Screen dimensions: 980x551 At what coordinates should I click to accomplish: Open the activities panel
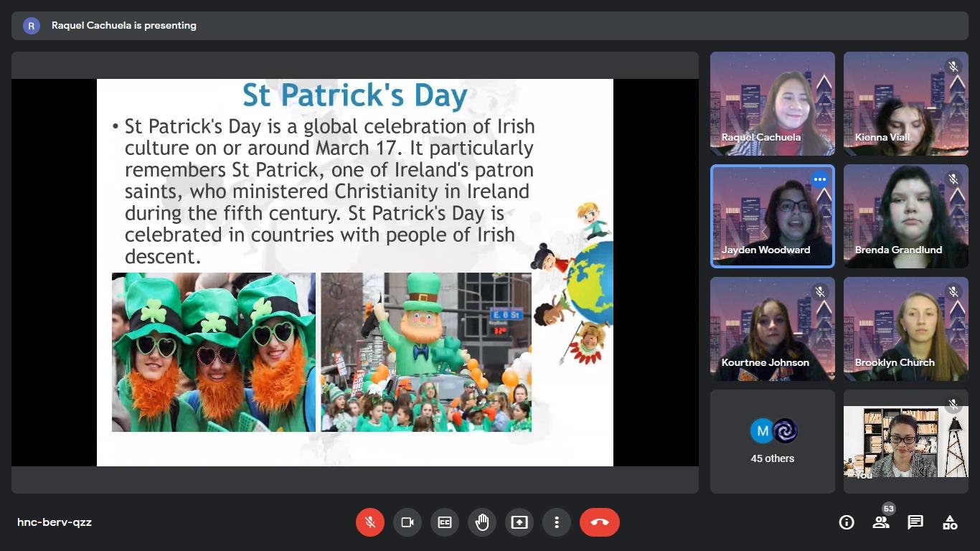coord(950,522)
